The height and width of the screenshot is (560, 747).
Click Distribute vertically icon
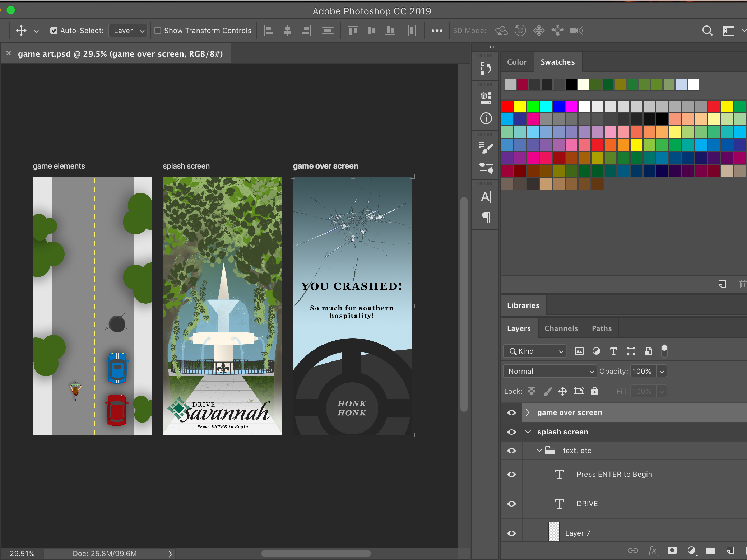click(x=328, y=31)
